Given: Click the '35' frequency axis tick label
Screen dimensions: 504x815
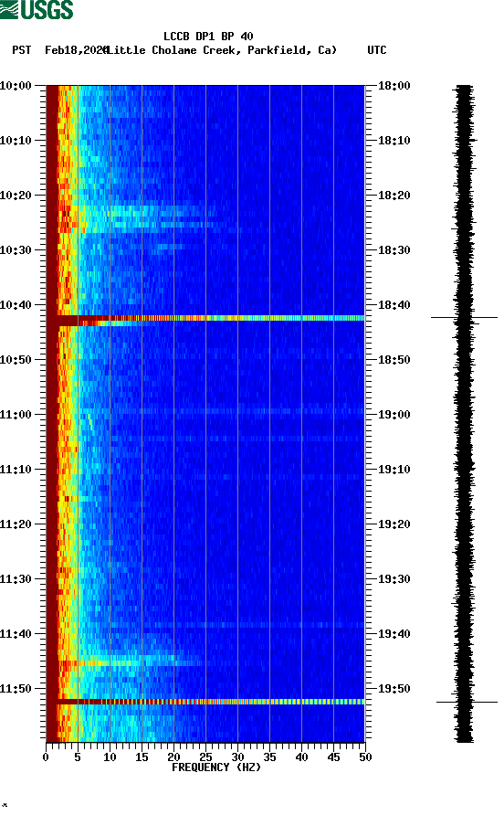Looking at the screenshot, I should 269,757.
